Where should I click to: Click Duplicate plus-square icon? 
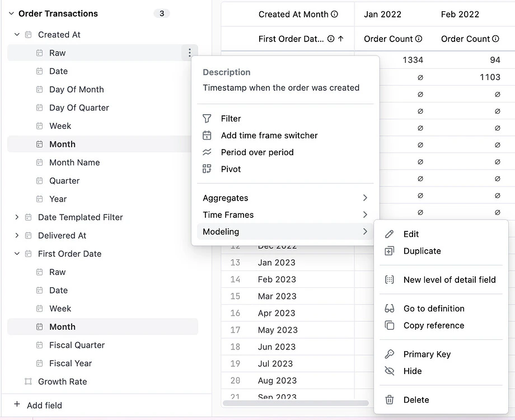tap(389, 251)
